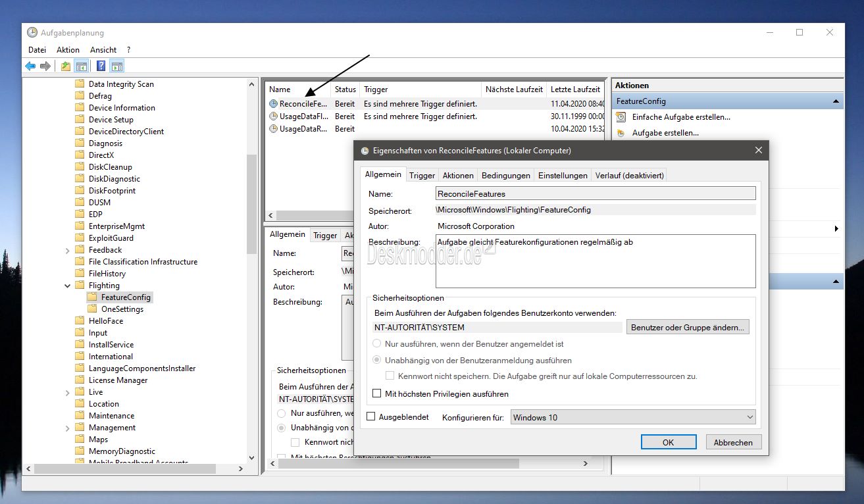
Task: Click Benutzer oder Gruppe ändern button
Action: click(x=688, y=327)
